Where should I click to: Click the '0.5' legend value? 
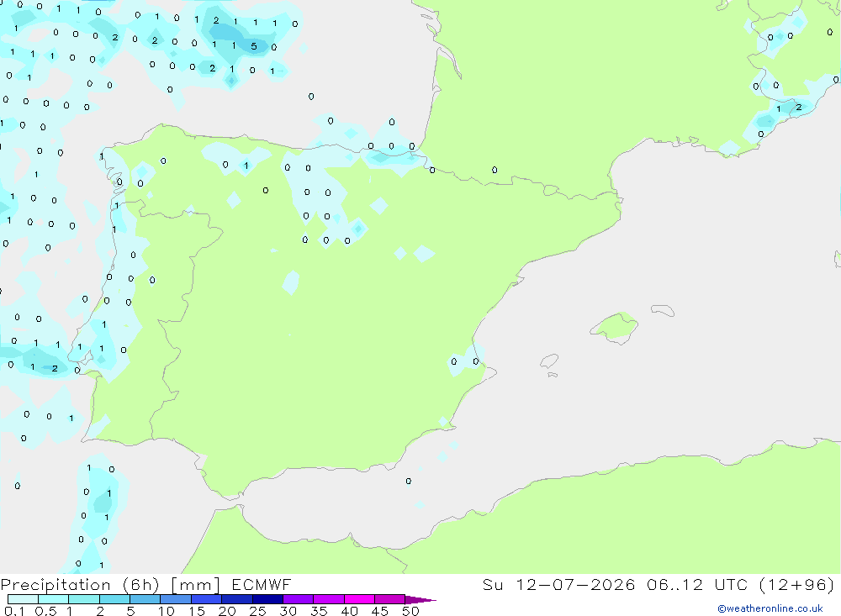[x=45, y=611]
